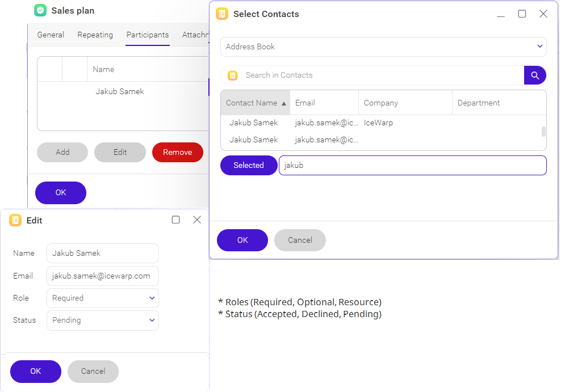Click the search magnifier button in Contacts
The image size is (565, 392).
click(535, 75)
